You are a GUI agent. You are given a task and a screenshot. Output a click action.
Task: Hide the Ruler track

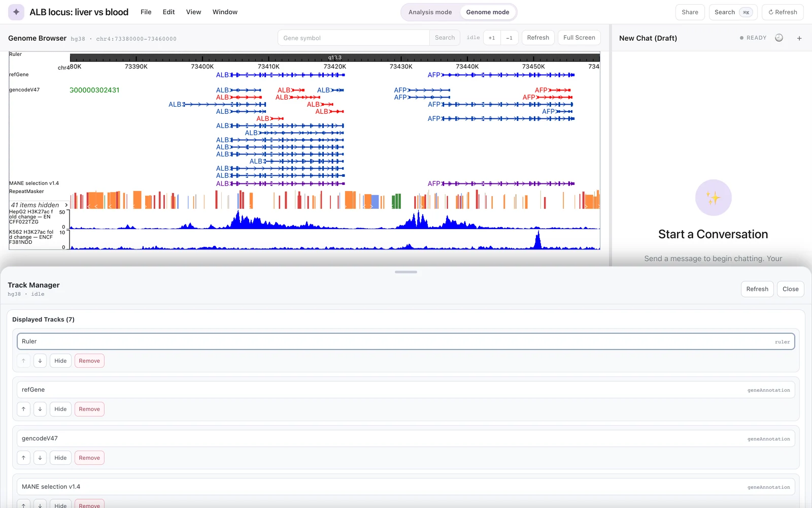(60, 361)
